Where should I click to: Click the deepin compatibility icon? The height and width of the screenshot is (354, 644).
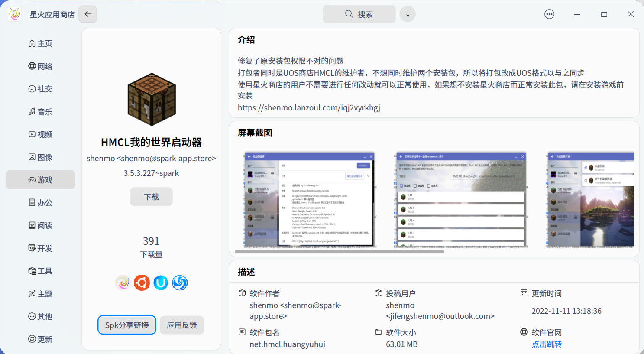(180, 283)
